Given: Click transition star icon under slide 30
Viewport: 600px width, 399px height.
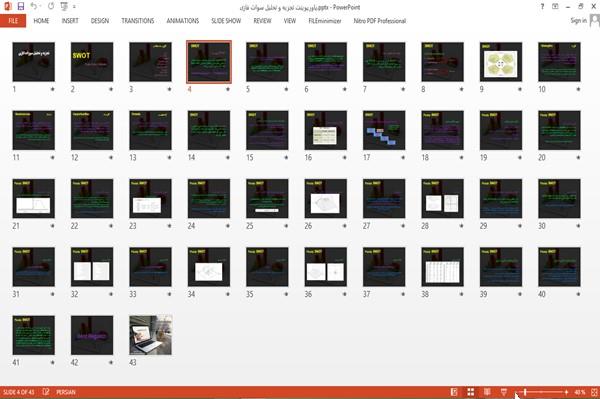Looking at the screenshot, I should point(578,226).
